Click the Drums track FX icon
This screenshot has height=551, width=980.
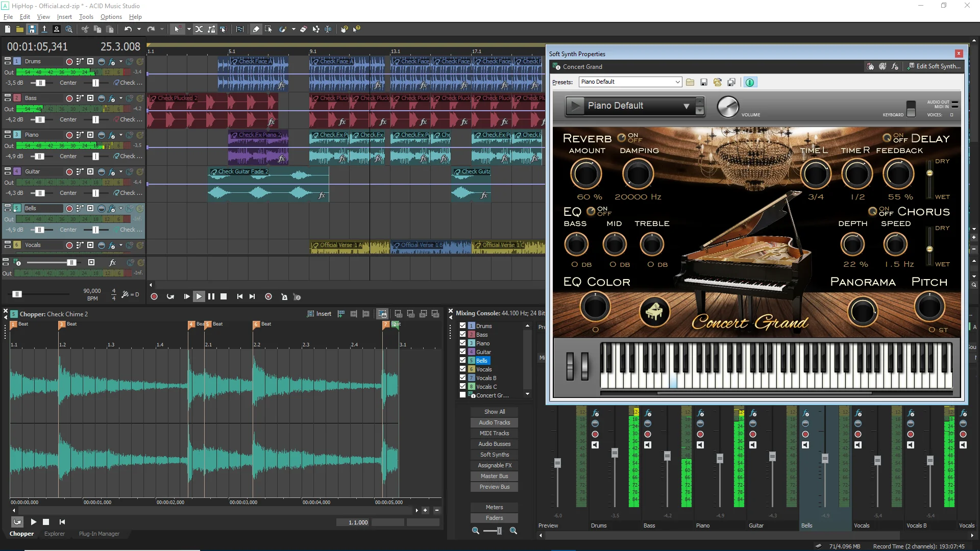click(112, 62)
